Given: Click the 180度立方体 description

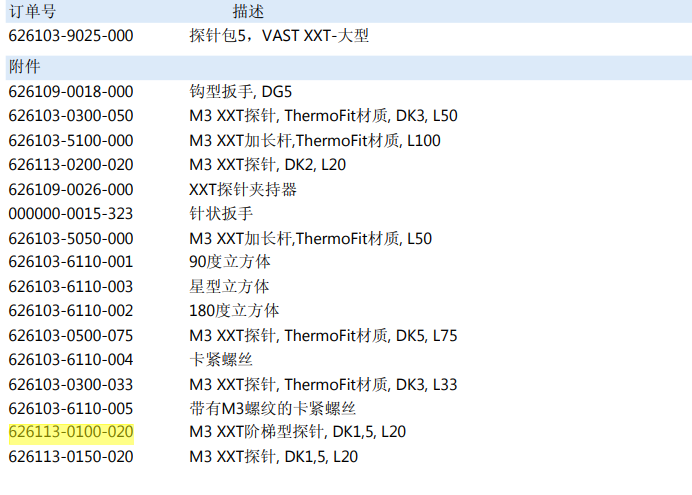Looking at the screenshot, I should click(x=234, y=310).
